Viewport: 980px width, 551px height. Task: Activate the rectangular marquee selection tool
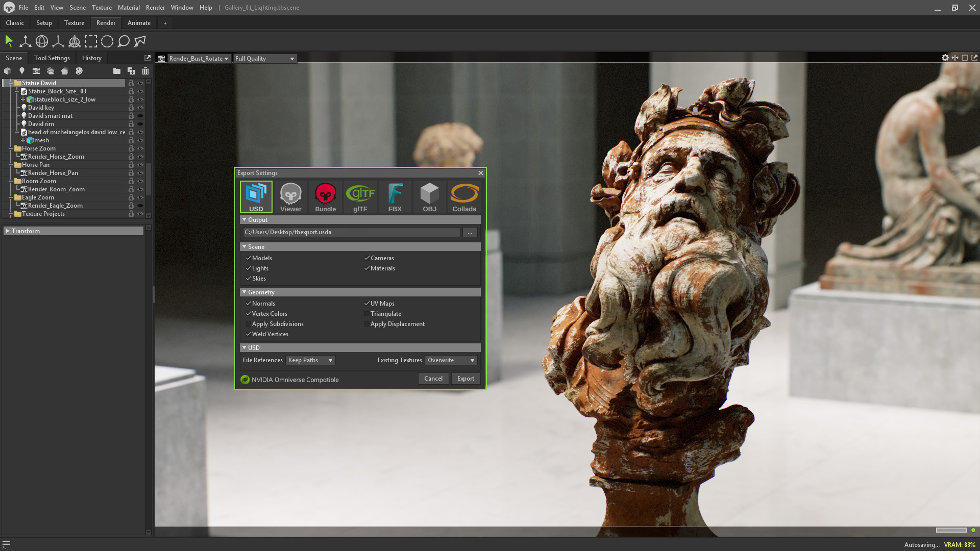click(91, 41)
